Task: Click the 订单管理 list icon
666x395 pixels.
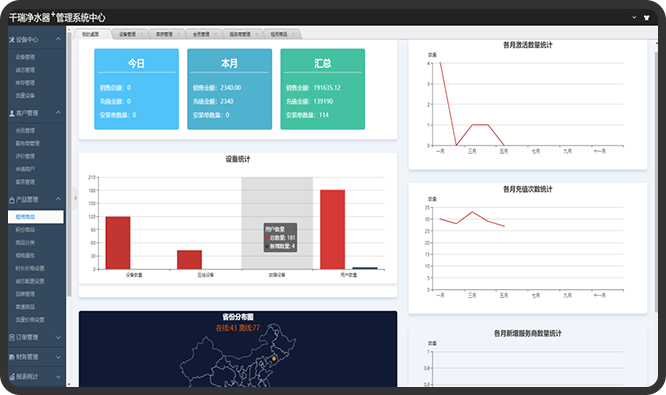Action: point(12,337)
